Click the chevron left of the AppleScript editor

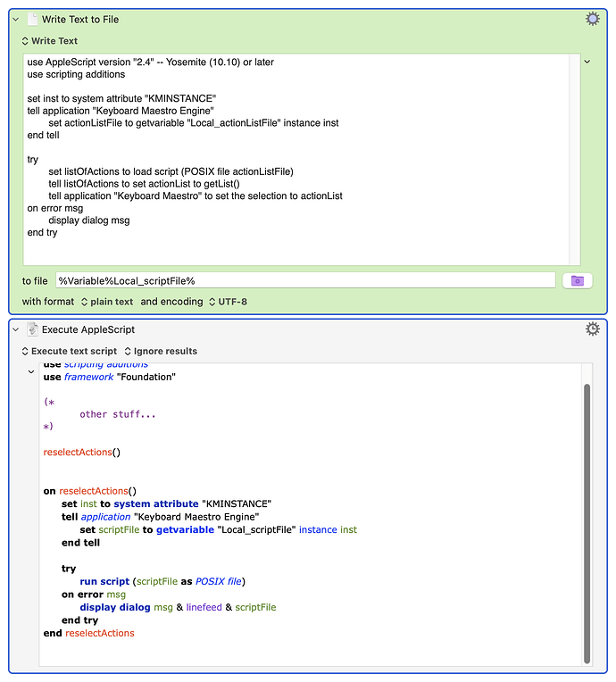[x=31, y=372]
